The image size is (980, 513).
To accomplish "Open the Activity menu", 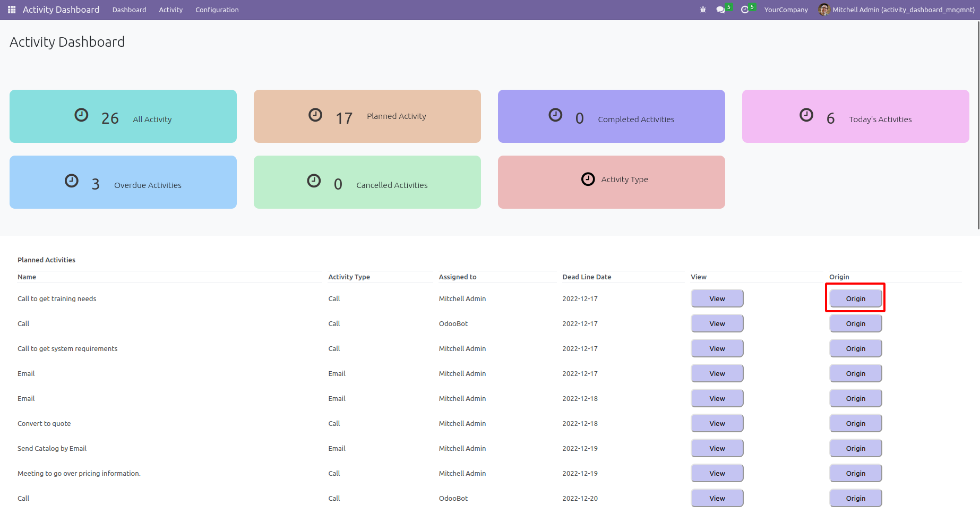I will pos(171,10).
